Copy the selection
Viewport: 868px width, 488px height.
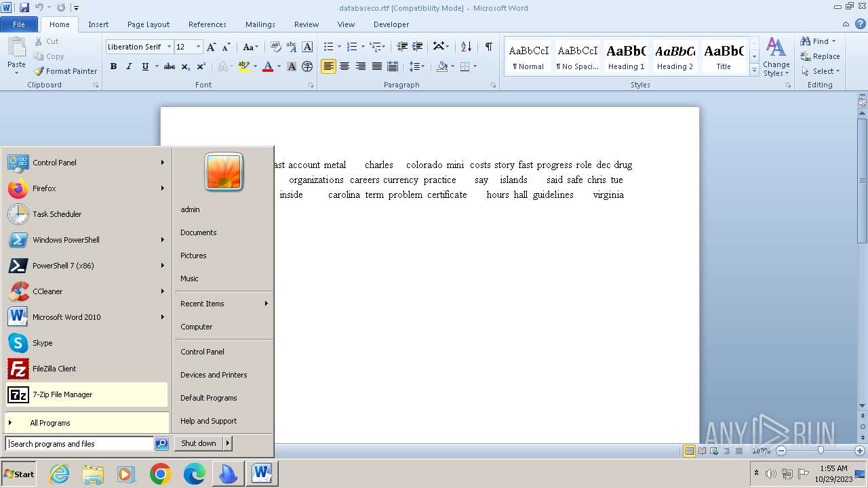[49, 56]
